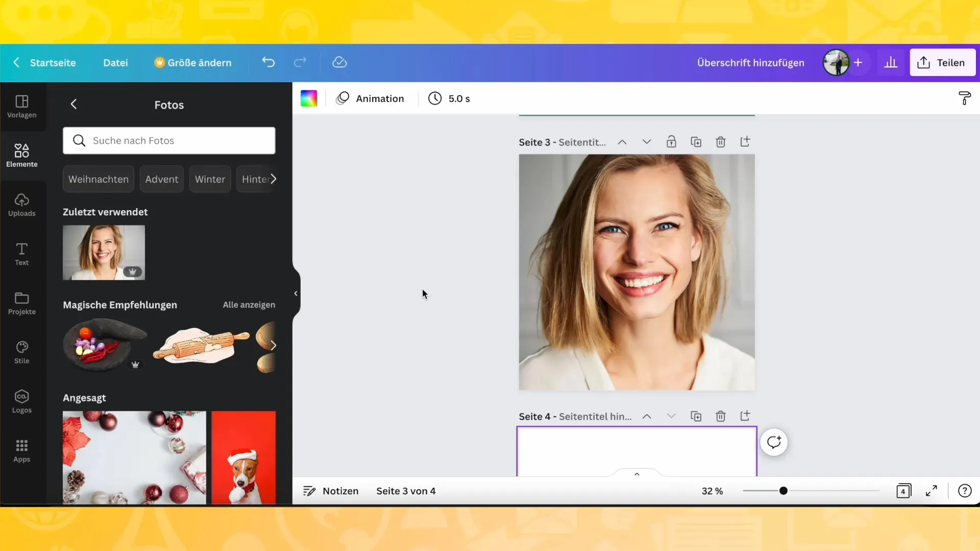This screenshot has width=980, height=551.
Task: Lock Seite 3
Action: click(x=671, y=142)
